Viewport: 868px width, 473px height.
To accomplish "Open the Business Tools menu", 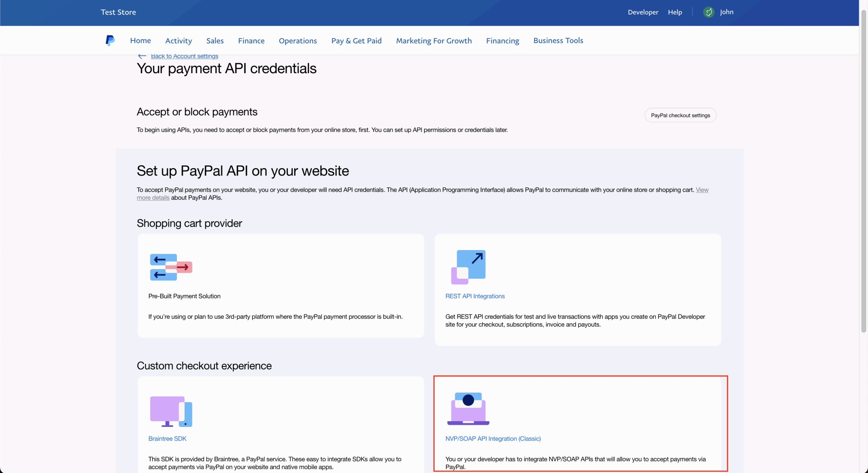I will pos(558,40).
